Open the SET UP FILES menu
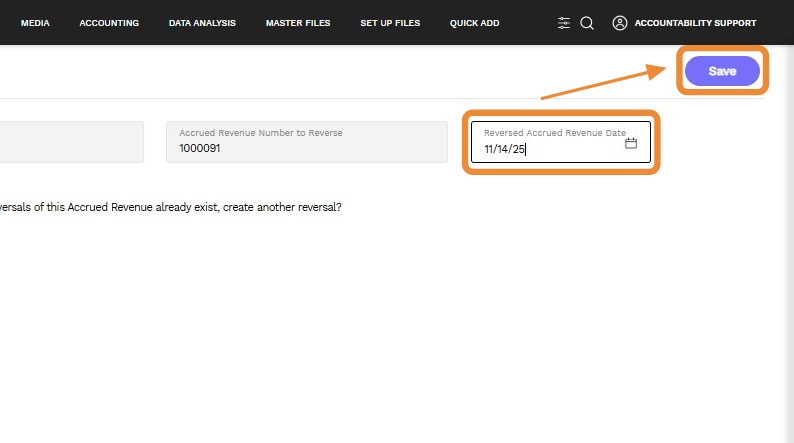 [x=390, y=23]
